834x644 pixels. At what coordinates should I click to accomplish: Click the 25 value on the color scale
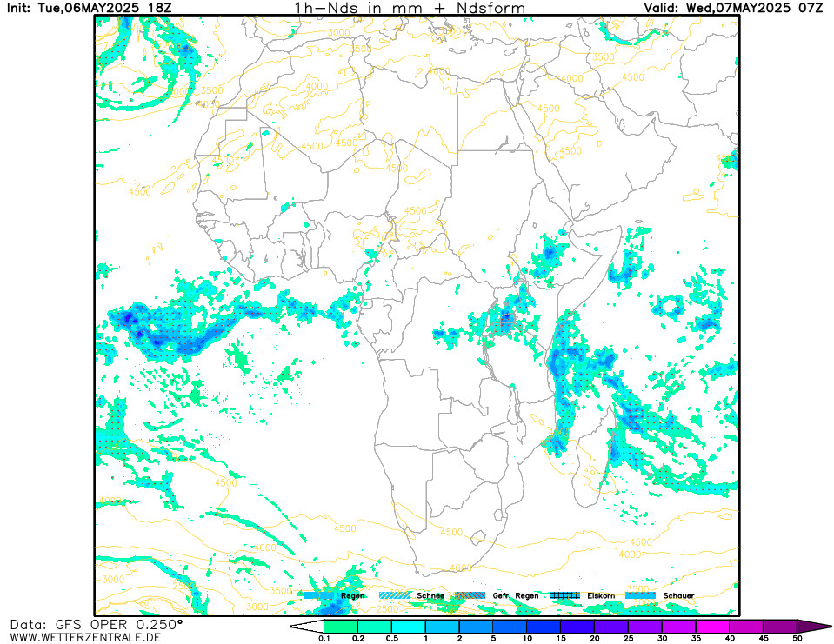[x=628, y=638]
